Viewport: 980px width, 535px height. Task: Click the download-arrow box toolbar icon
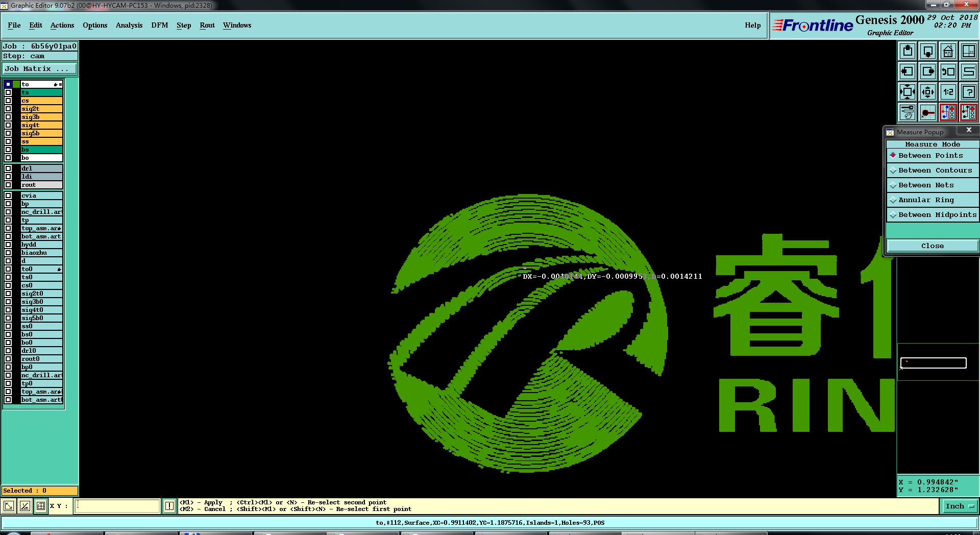pyautogui.click(x=928, y=51)
